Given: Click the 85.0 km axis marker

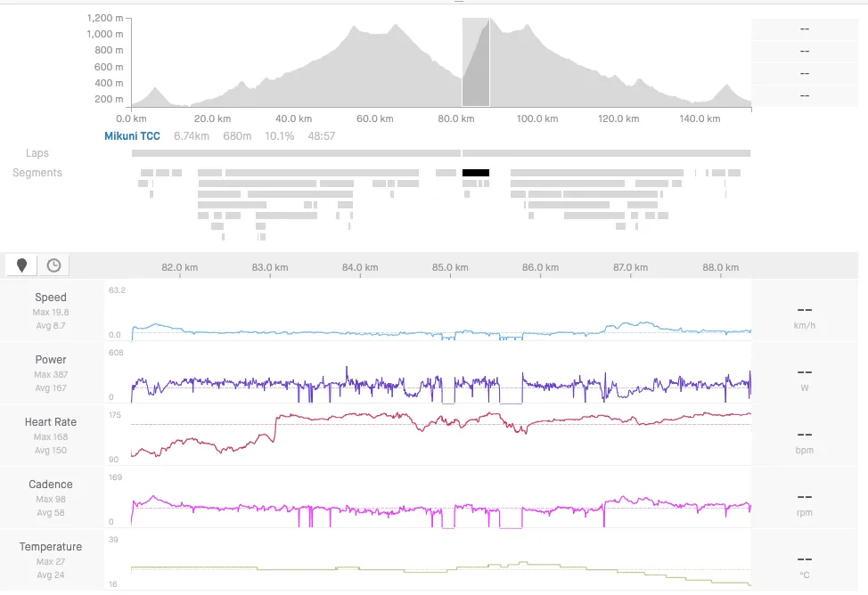Looking at the screenshot, I should click(450, 267).
